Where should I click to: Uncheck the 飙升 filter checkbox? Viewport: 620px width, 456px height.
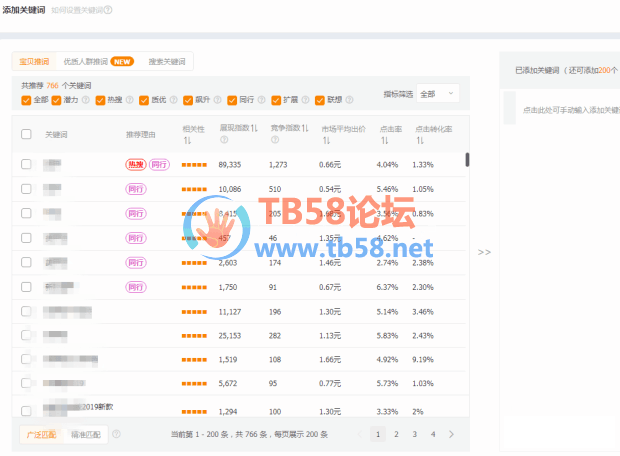click(188, 100)
